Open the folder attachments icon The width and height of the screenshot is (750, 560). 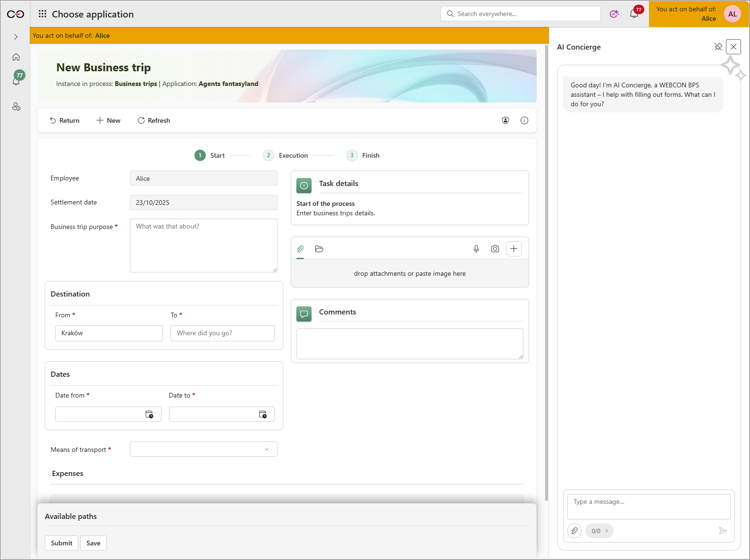(319, 249)
